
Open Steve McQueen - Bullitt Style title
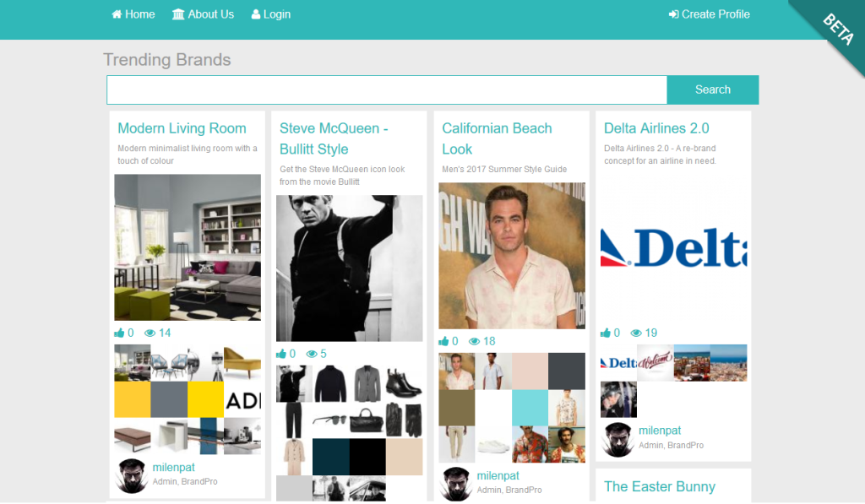click(x=334, y=138)
